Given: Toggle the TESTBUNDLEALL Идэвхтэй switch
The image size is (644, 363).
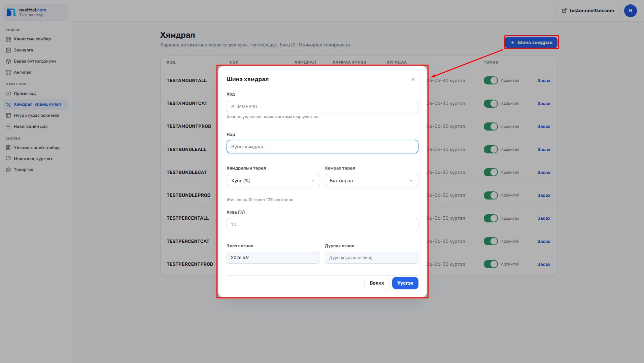Looking at the screenshot, I should pyautogui.click(x=490, y=149).
